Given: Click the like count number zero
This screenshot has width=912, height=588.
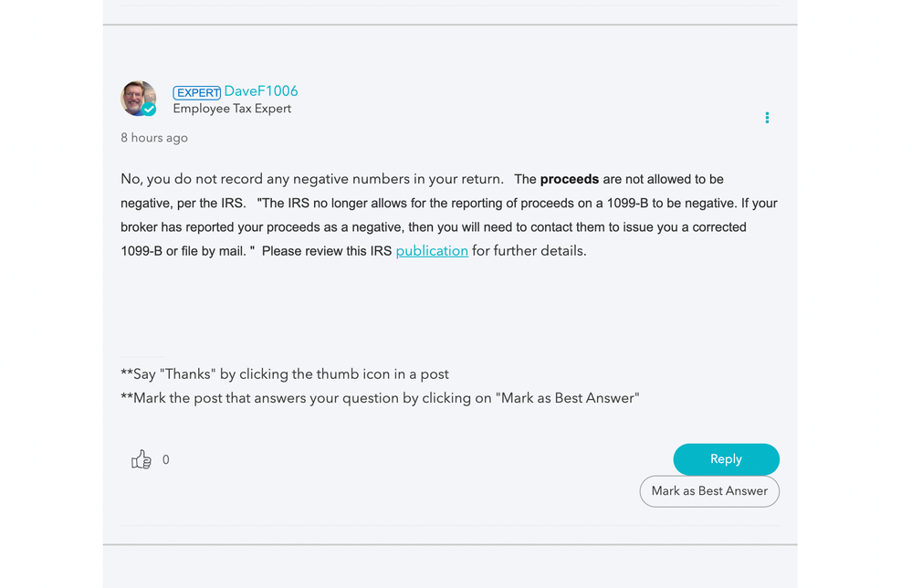Looking at the screenshot, I should pyautogui.click(x=166, y=460).
